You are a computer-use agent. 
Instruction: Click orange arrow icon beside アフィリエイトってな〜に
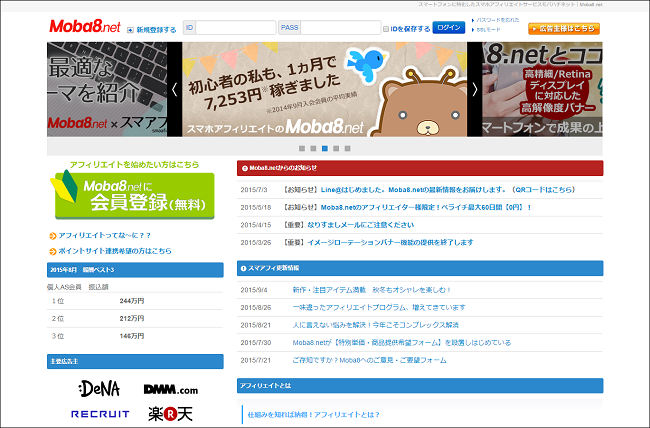(53, 236)
